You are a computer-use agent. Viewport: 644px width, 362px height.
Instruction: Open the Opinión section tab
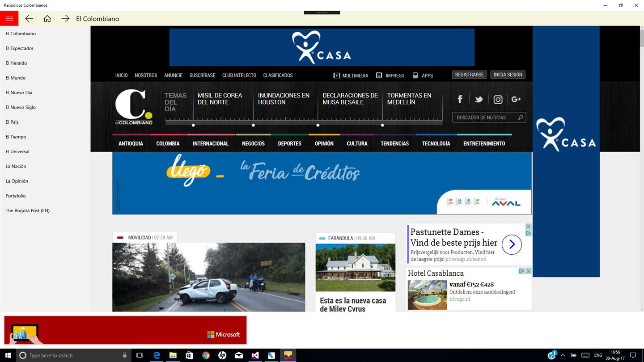pyautogui.click(x=324, y=143)
